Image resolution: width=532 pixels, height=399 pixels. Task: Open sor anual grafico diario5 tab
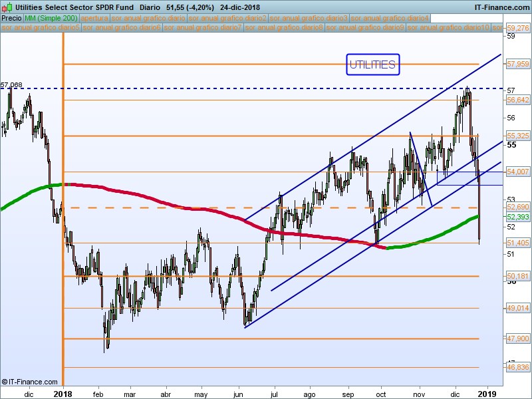click(41, 27)
